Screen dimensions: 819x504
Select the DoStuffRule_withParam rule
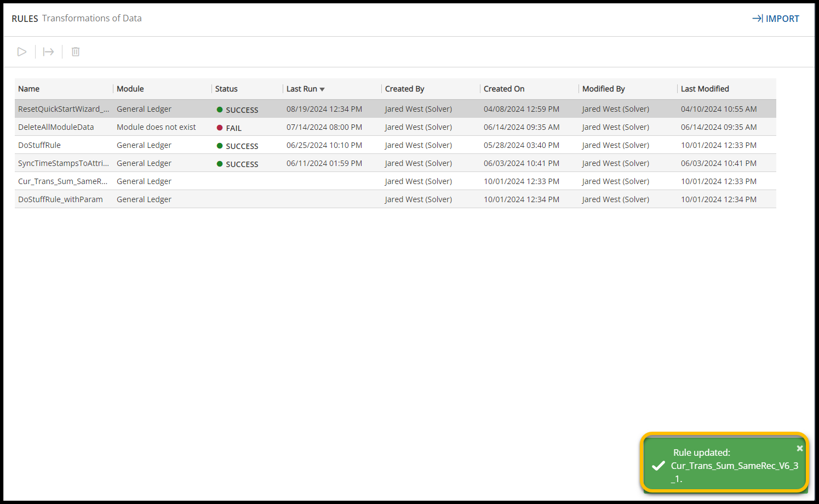click(60, 199)
